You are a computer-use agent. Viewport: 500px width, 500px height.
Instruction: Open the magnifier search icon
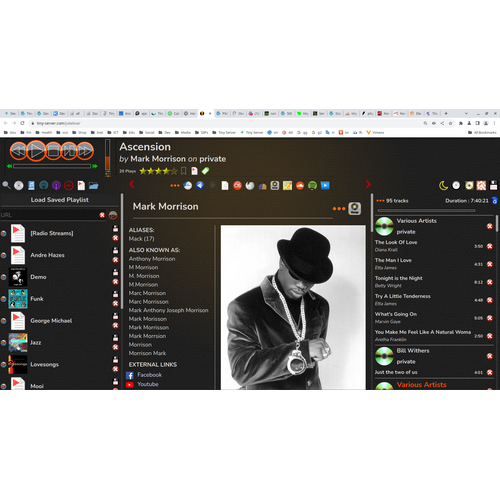pyautogui.click(x=6, y=185)
